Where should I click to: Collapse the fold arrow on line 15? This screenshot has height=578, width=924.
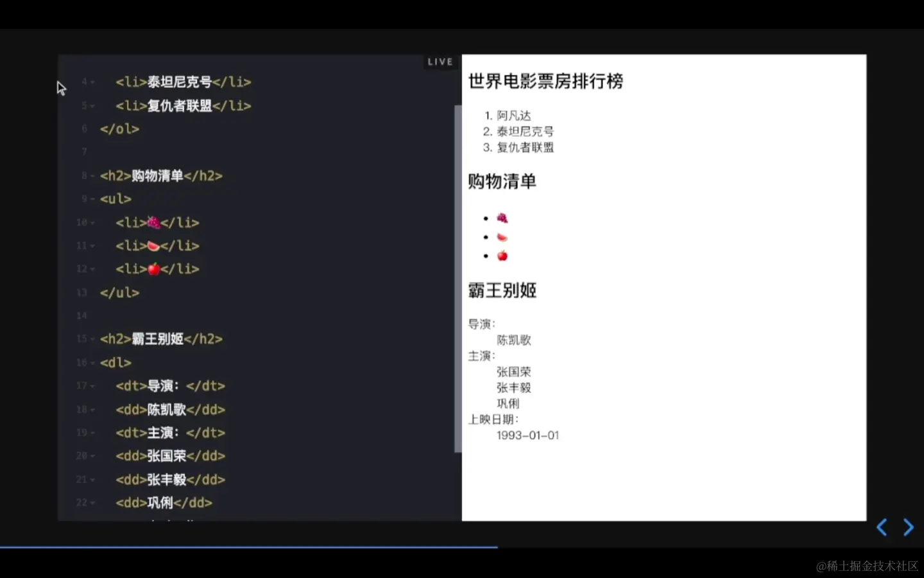point(94,339)
